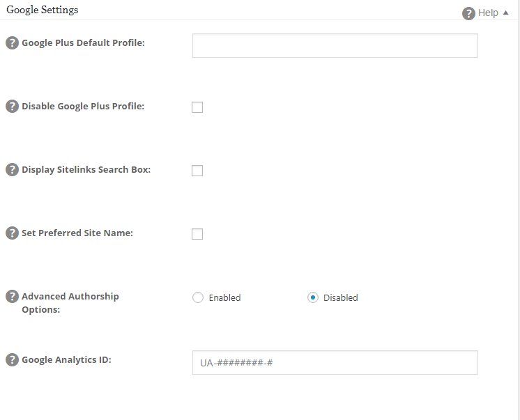Click help icon beside Disable Google Plus Profile
The image size is (520, 420).
coord(12,107)
